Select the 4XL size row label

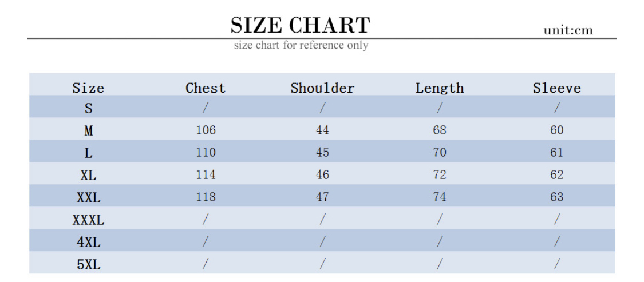click(88, 243)
